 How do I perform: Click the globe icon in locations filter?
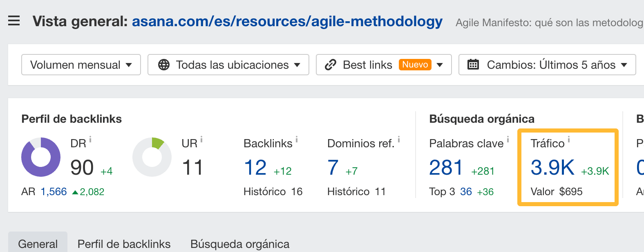164,65
